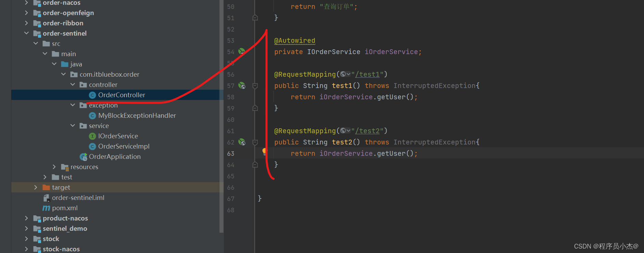
Task: Open the OrderController class
Action: tap(122, 95)
